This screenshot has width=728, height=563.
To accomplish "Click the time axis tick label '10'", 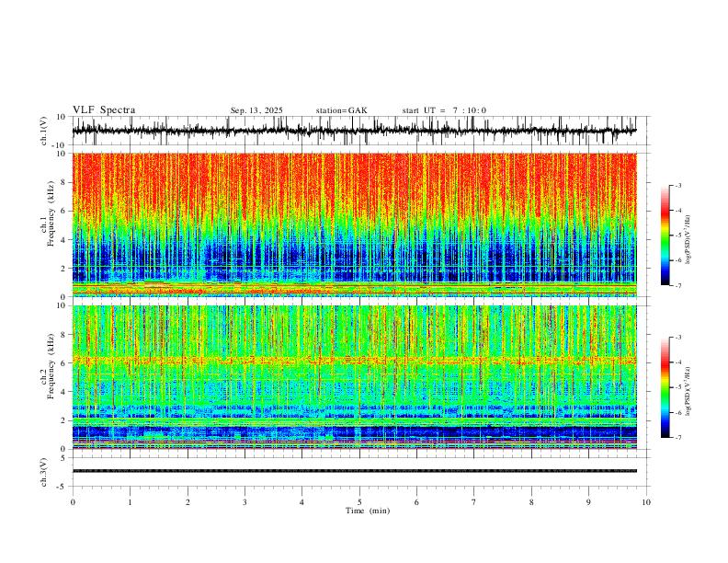I will tap(646, 502).
